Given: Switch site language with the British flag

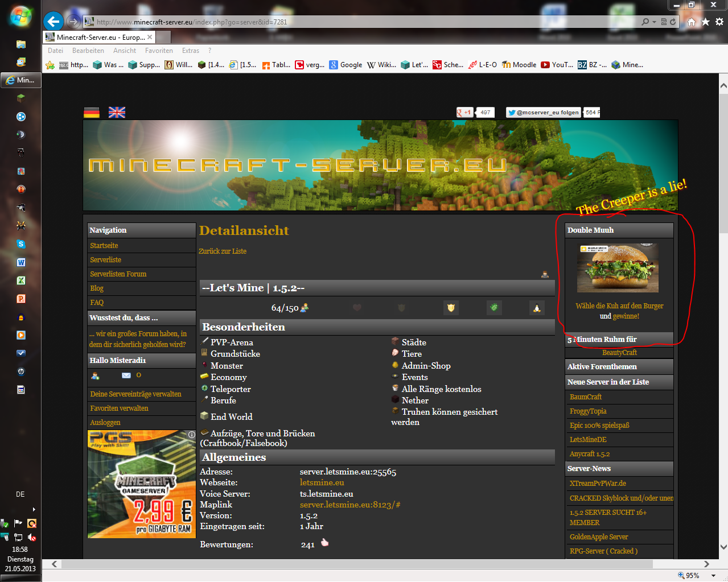Looking at the screenshot, I should [x=117, y=113].
